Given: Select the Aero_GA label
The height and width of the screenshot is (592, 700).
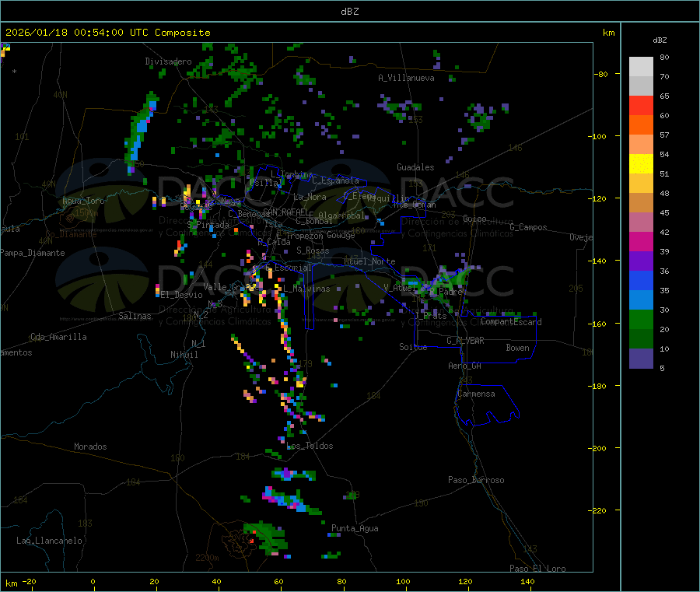Looking at the screenshot, I should pyautogui.click(x=465, y=366).
